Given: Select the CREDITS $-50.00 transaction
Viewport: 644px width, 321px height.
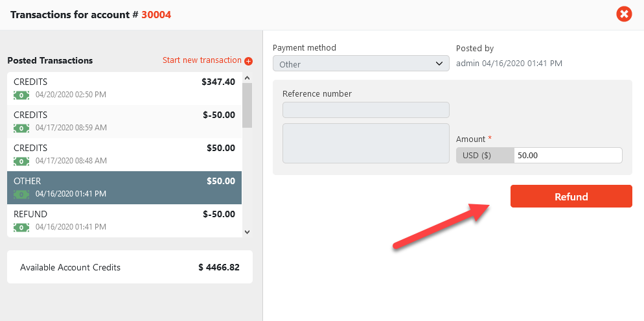Looking at the screenshot, I should pyautogui.click(x=124, y=121).
